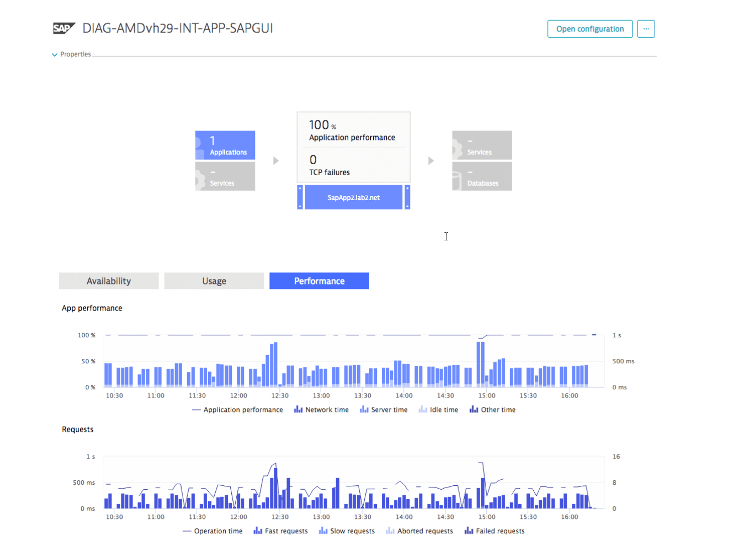
Task: Select the Performance tab
Action: click(x=319, y=281)
